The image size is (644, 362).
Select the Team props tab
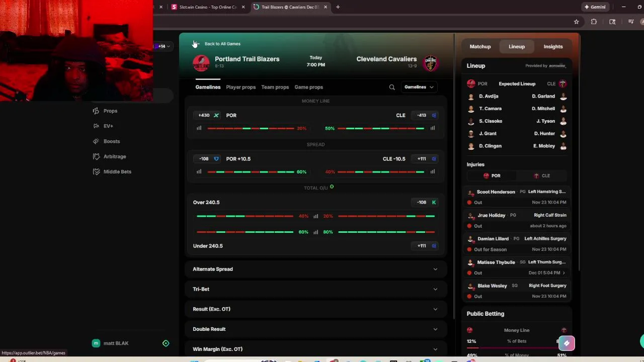click(275, 87)
